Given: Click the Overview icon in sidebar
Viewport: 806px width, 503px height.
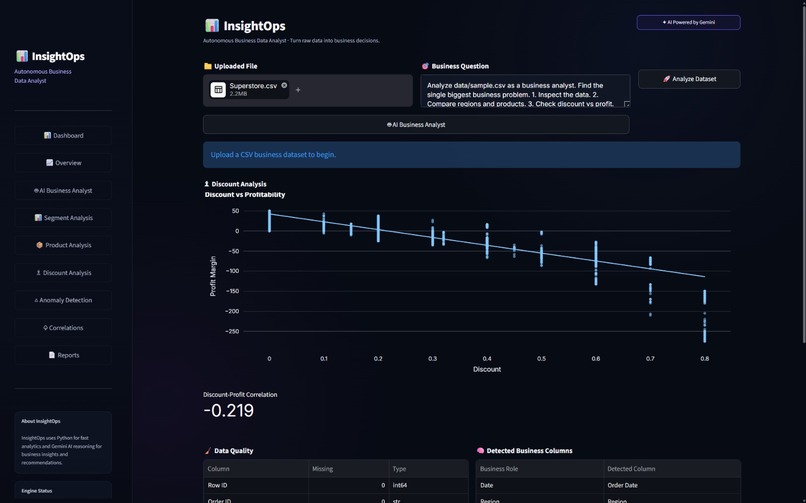Looking at the screenshot, I should [49, 163].
